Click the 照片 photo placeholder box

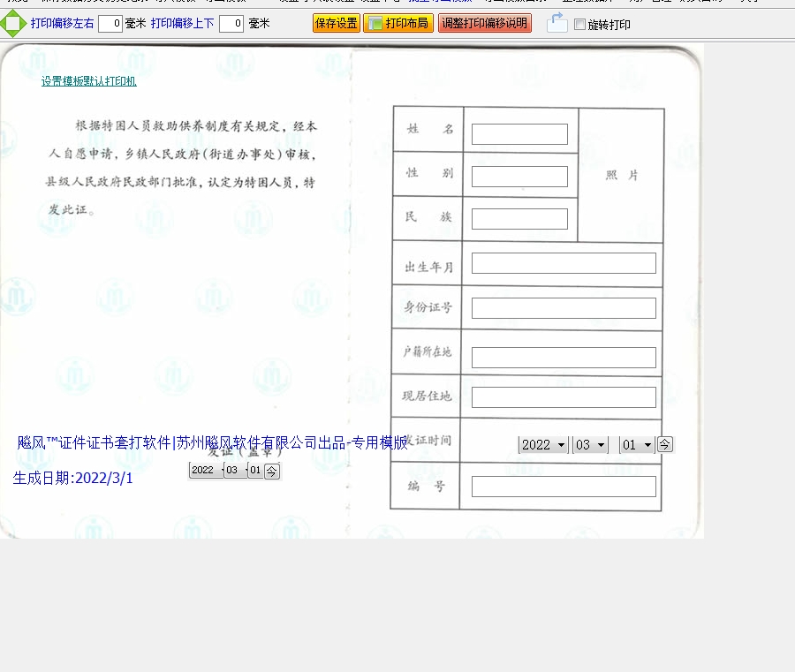click(621, 175)
